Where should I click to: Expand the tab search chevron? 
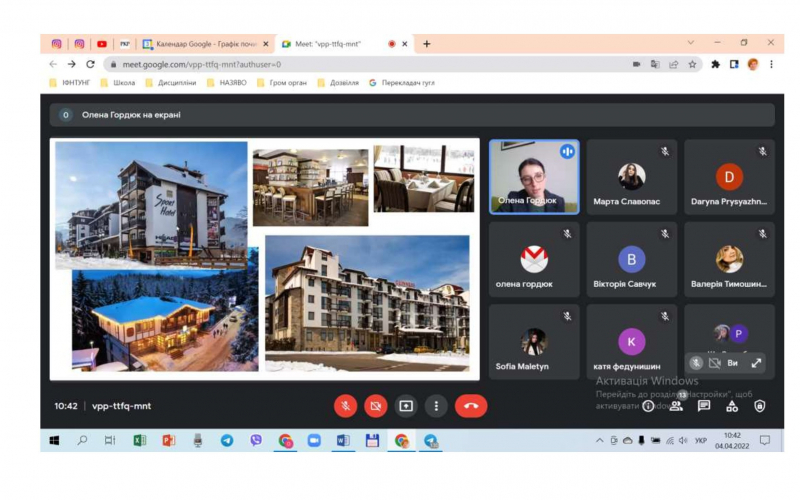point(690,43)
